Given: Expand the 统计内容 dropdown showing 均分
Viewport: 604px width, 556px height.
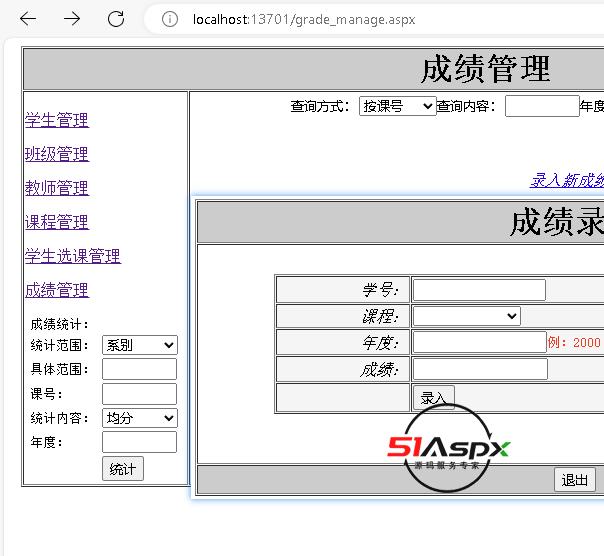Looking at the screenshot, I should [139, 418].
